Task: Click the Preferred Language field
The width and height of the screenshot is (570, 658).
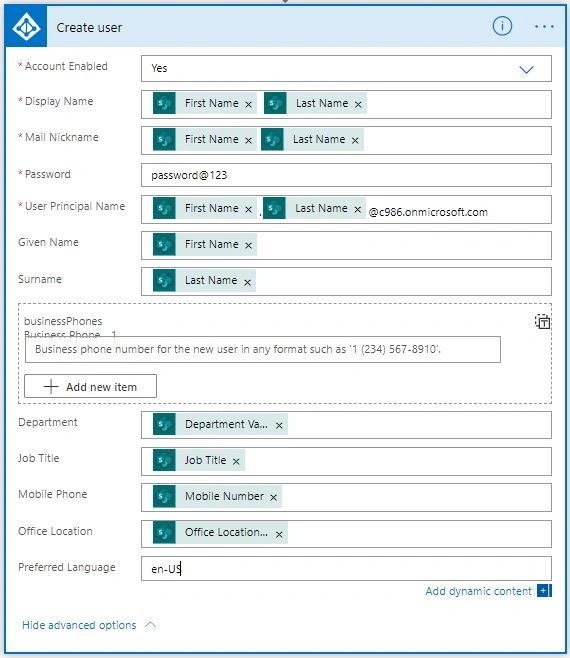Action: pos(346,569)
